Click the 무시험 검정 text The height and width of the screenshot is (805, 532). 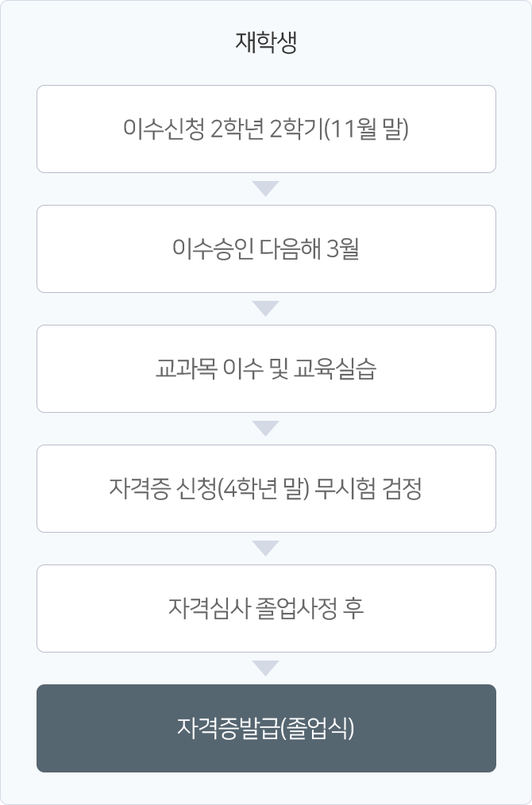pos(368,488)
